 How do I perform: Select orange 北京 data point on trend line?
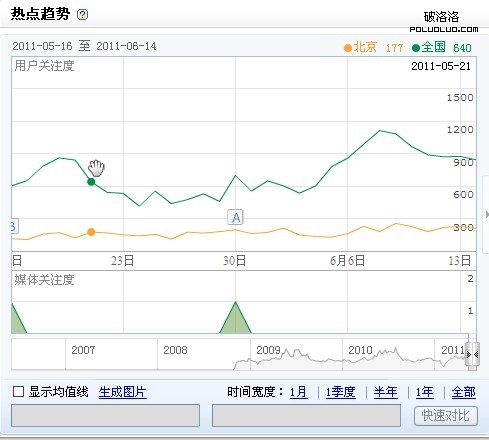pyautogui.click(x=91, y=232)
